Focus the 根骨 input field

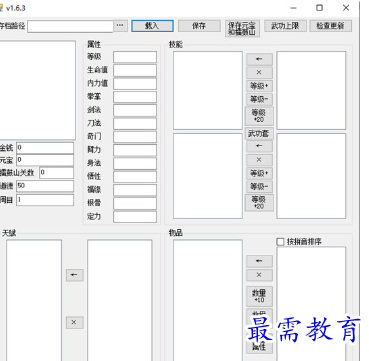coord(135,204)
